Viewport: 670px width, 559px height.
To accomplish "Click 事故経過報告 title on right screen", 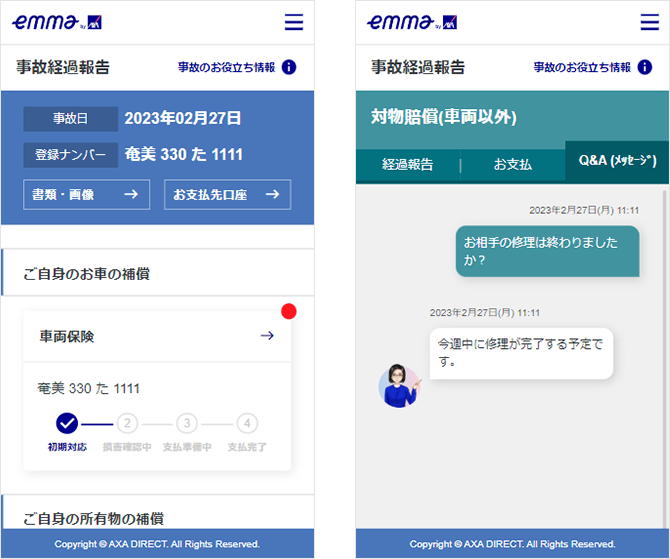I will (x=418, y=67).
